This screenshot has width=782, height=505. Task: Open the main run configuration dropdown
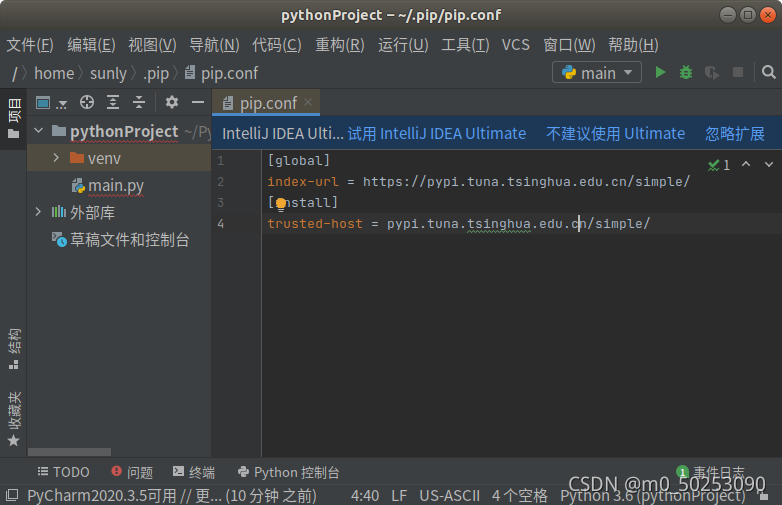pos(597,73)
